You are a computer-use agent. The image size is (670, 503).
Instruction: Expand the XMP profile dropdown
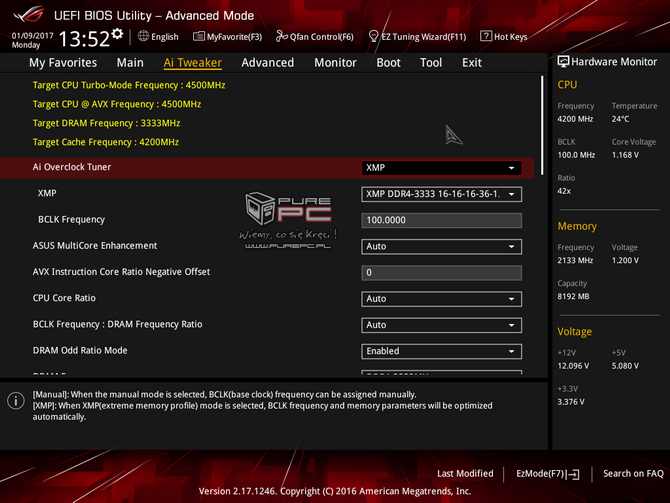coord(441,194)
